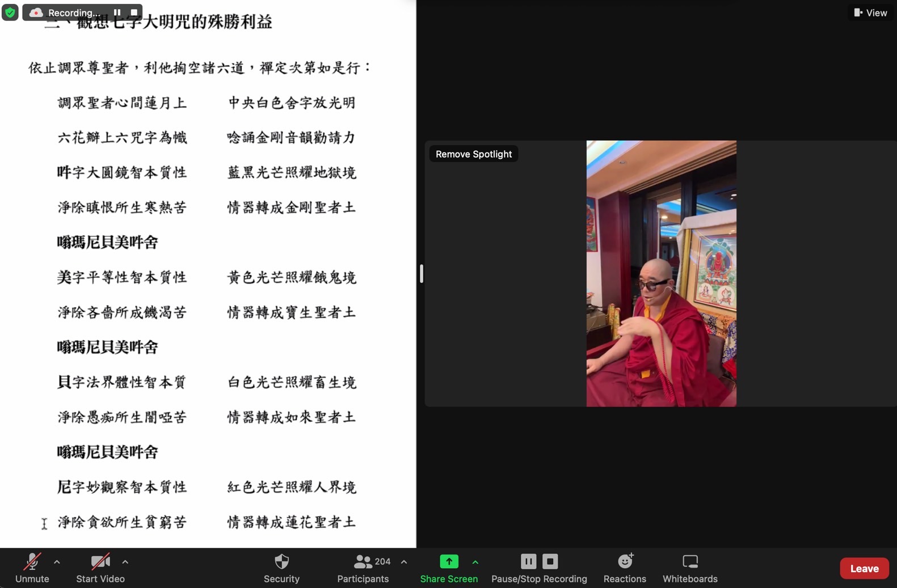897x588 pixels.
Task: Stop the recording in bottom toolbar
Action: [x=550, y=561]
